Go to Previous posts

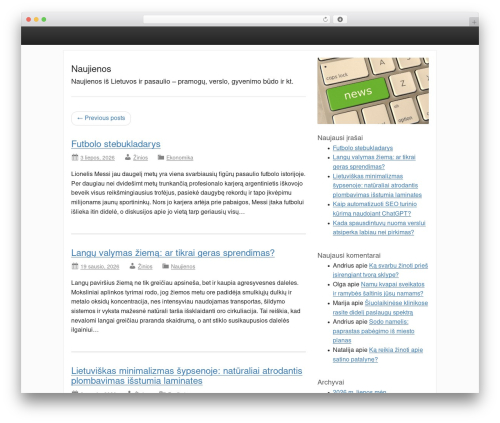point(101,118)
